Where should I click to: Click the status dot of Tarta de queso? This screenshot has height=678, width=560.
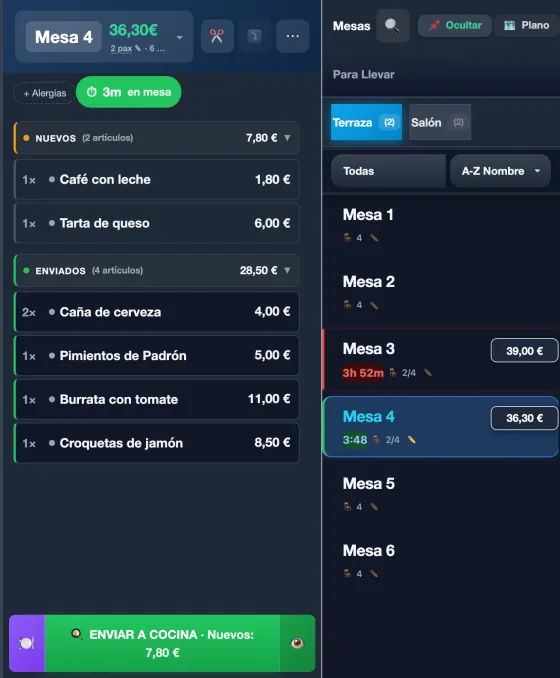click(52, 223)
